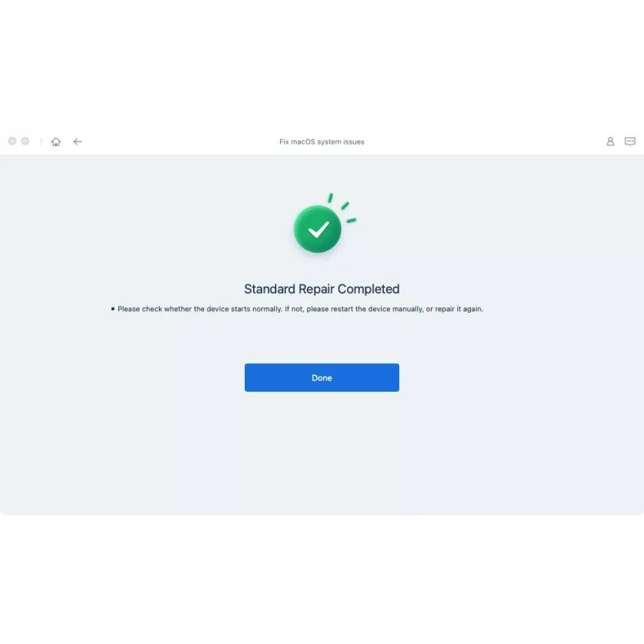Select the 'Standard Repair Completed' heading

(322, 289)
